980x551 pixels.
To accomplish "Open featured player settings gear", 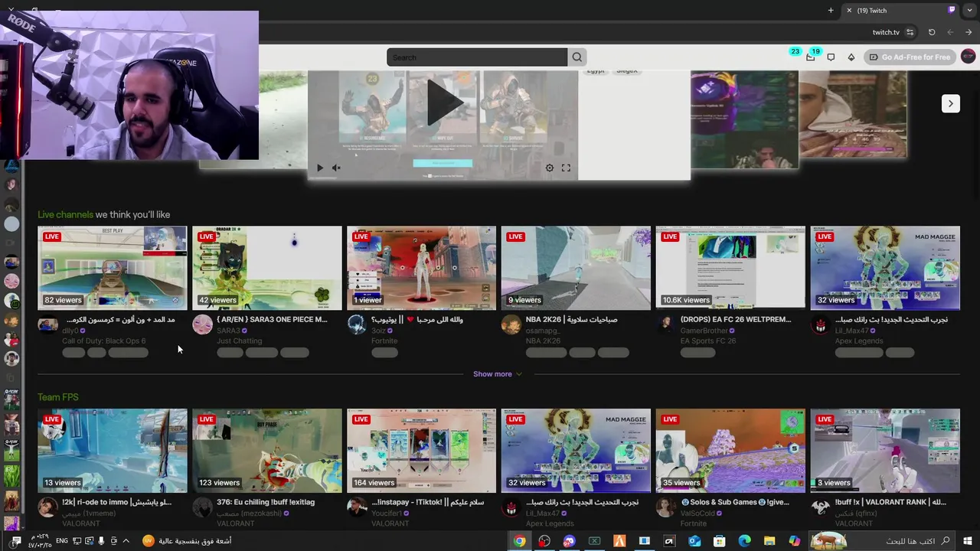I will tap(549, 168).
